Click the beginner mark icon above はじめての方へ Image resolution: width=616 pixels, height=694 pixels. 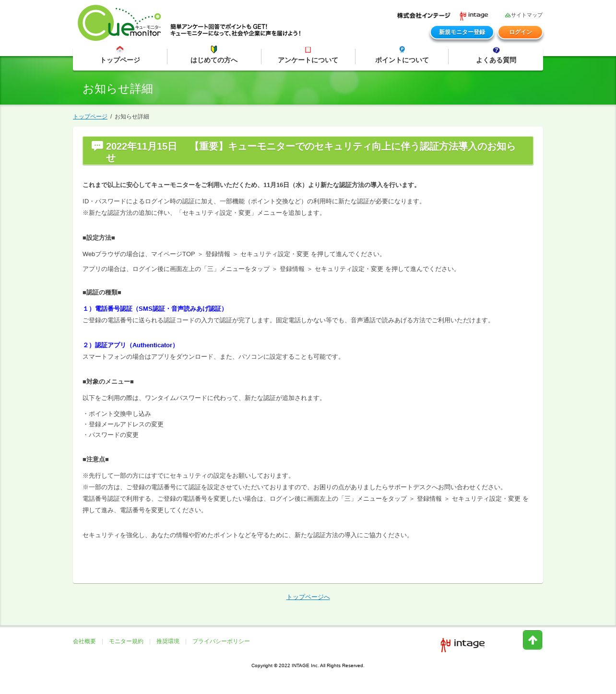click(x=214, y=49)
